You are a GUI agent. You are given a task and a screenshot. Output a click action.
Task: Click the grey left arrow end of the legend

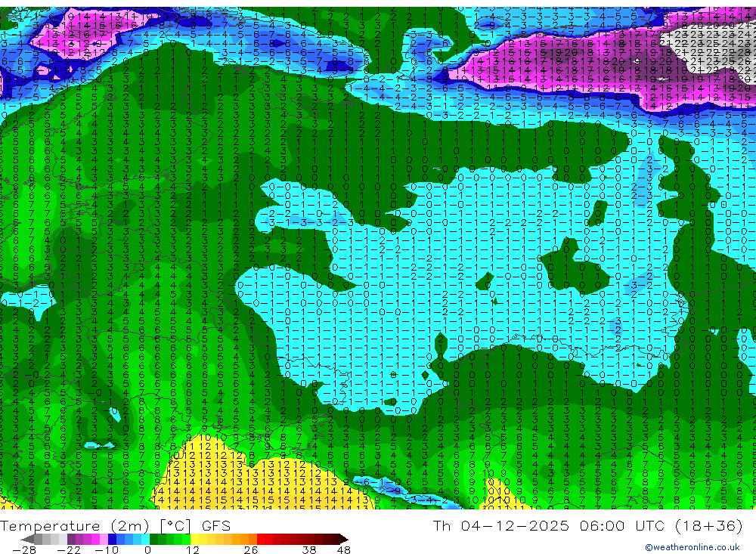(x=27, y=539)
